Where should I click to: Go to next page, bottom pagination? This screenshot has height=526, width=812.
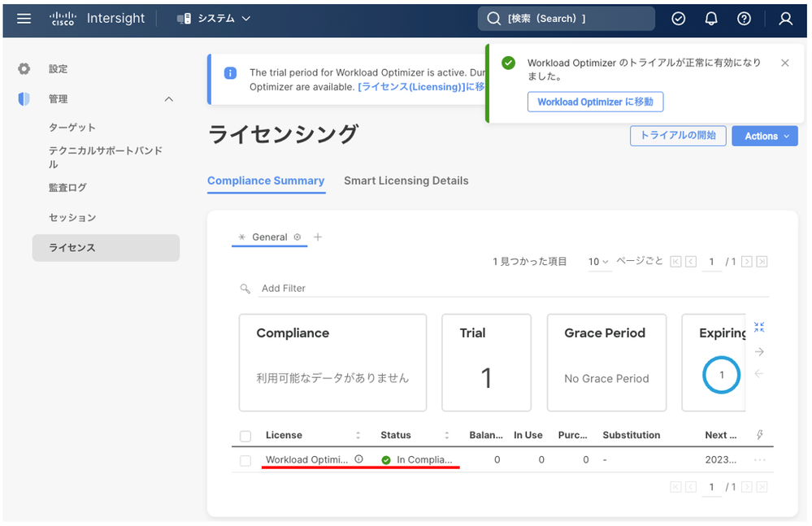point(746,487)
